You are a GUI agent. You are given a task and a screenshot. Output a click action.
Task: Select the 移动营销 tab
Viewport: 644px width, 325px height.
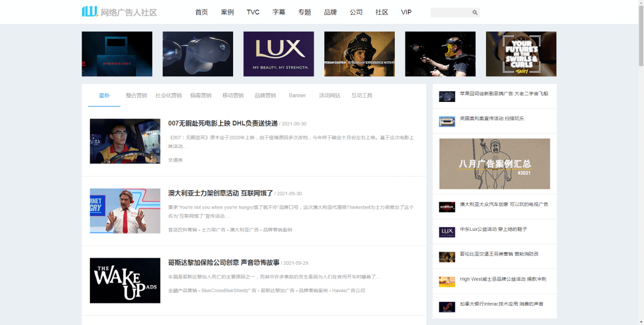pyautogui.click(x=233, y=95)
